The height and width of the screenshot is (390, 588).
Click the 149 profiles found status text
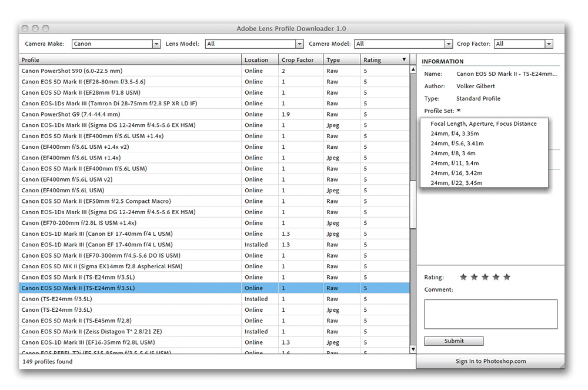(x=48, y=362)
